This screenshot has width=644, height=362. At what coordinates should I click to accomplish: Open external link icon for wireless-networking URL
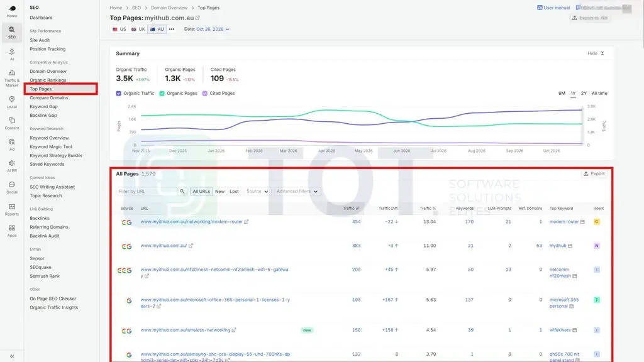pyautogui.click(x=234, y=330)
